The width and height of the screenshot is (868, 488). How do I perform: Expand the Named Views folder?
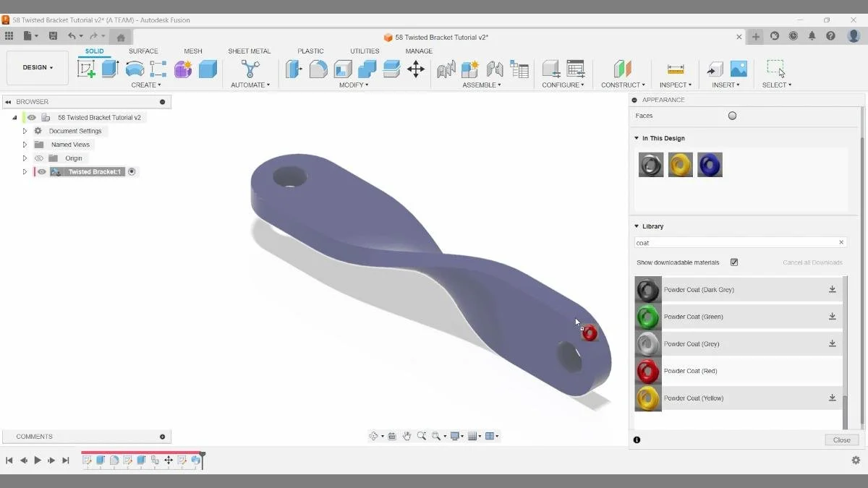pos(24,144)
